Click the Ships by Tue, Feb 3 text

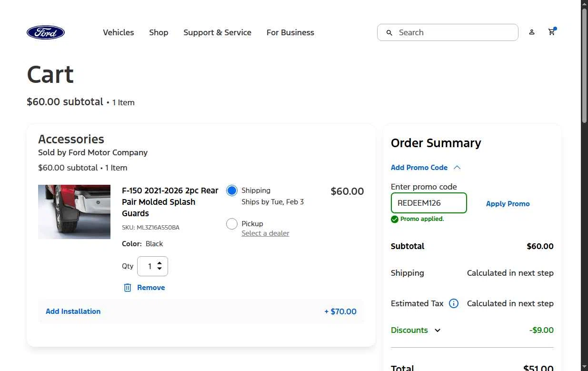click(x=273, y=202)
